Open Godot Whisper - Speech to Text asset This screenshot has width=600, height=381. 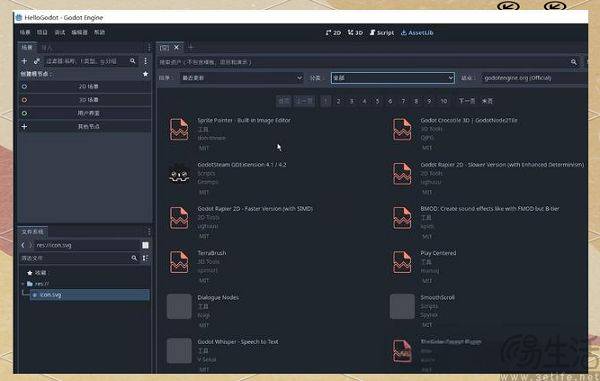point(238,342)
